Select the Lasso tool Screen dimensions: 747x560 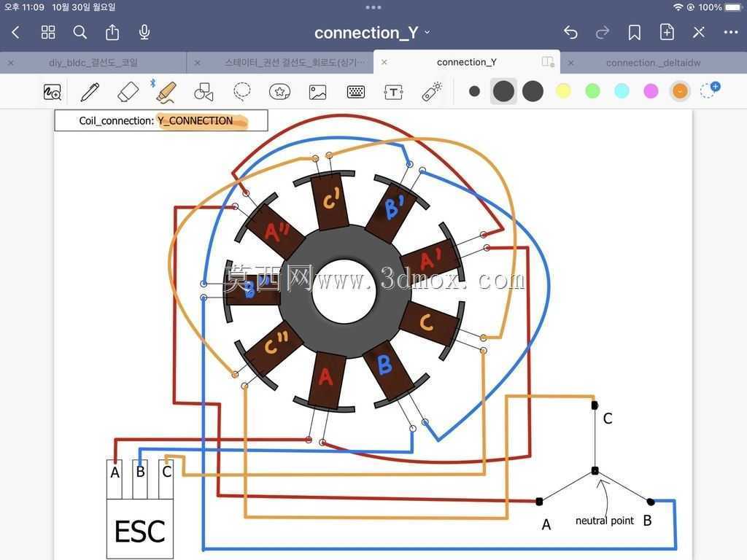click(x=241, y=91)
